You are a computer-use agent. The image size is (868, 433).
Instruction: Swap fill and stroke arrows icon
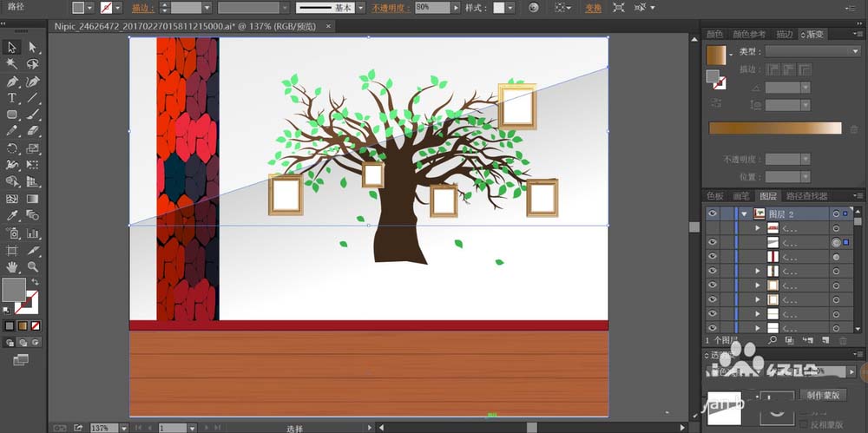[35, 282]
